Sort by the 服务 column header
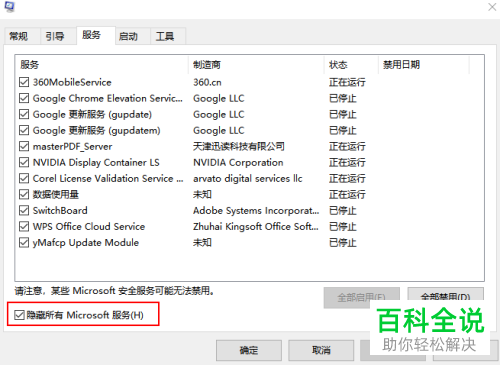The image size is (500, 365). click(x=102, y=64)
